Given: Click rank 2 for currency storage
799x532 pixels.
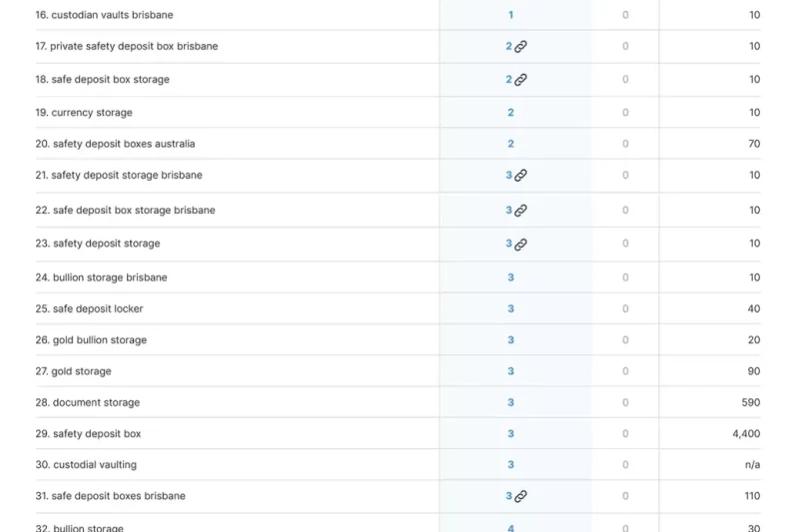Looking at the screenshot, I should (510, 113).
